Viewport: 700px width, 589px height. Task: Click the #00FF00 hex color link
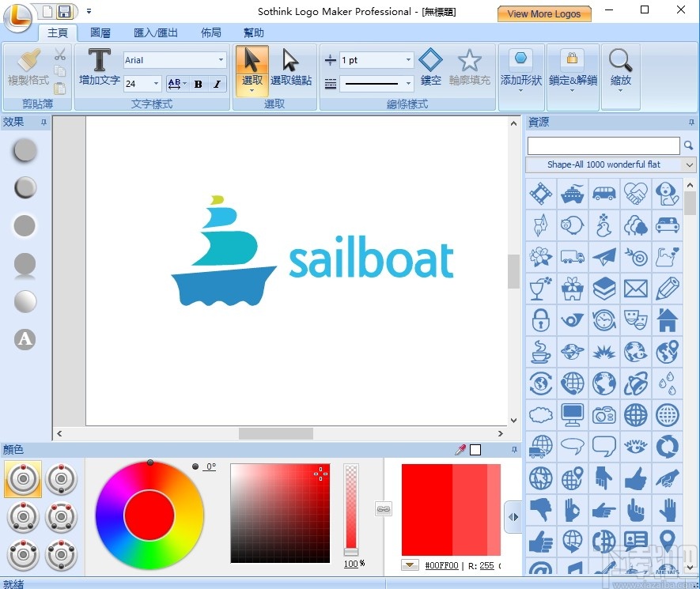(443, 566)
